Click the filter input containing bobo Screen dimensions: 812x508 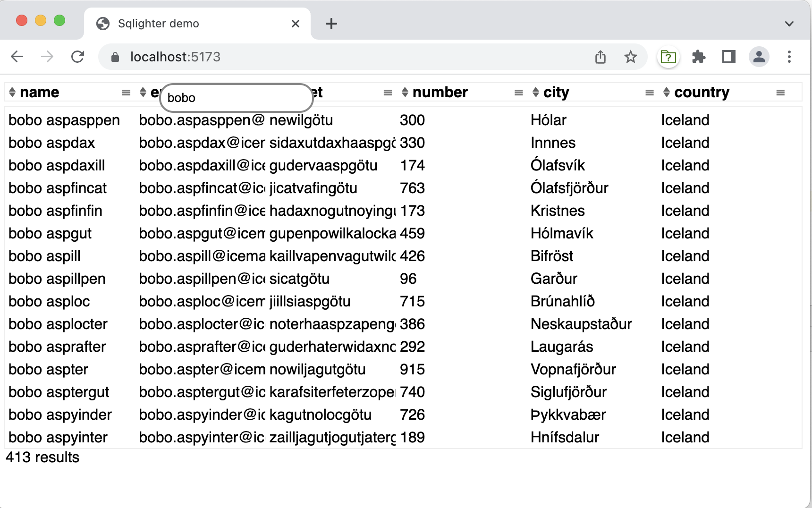(x=236, y=98)
